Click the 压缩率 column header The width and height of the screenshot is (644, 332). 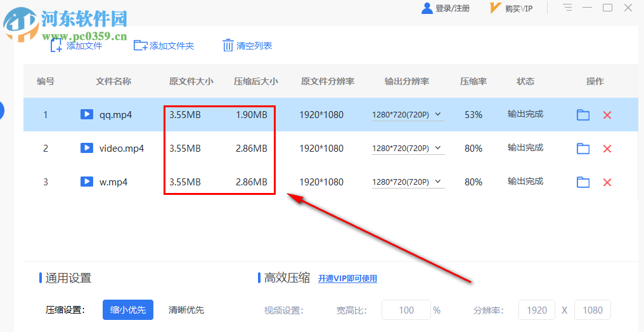473,81
